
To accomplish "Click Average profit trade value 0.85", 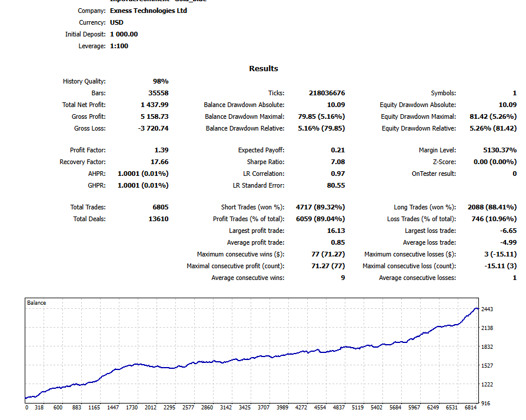I will tap(338, 242).
